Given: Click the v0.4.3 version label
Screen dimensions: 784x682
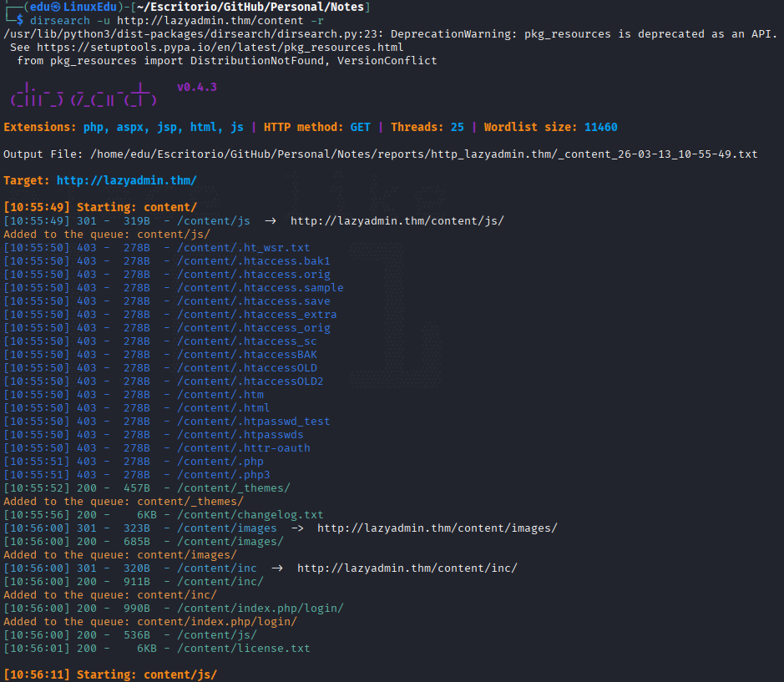Looking at the screenshot, I should point(197,87).
